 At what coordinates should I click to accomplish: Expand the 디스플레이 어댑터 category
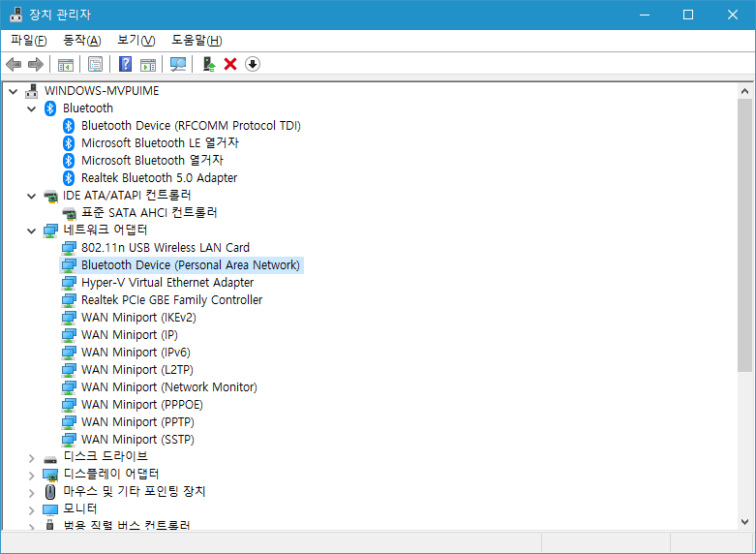(32, 476)
